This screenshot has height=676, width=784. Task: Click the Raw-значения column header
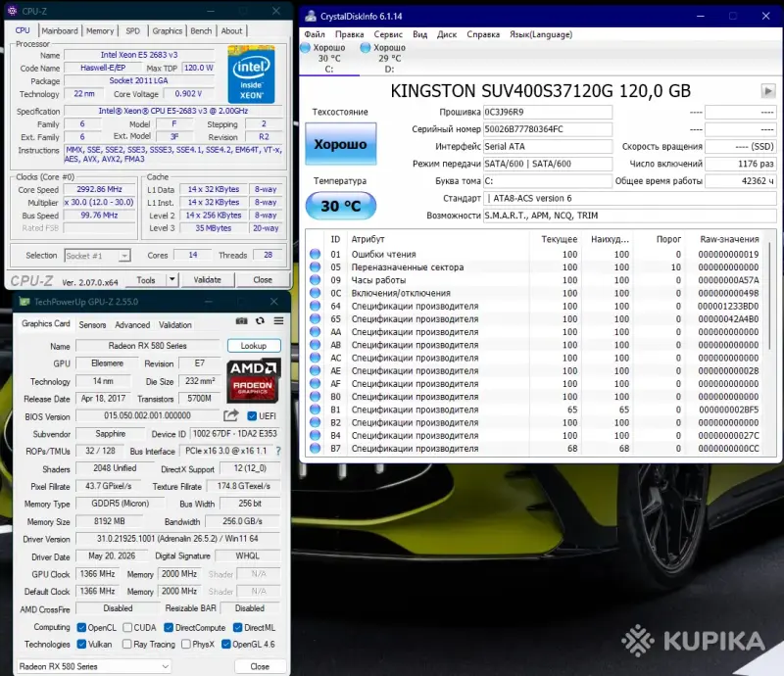729,239
